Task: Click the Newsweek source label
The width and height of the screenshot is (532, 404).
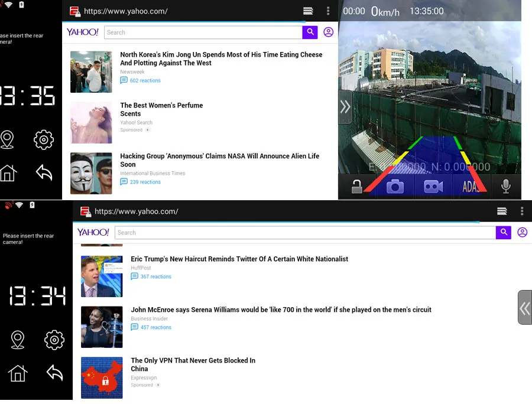Action: click(x=132, y=72)
